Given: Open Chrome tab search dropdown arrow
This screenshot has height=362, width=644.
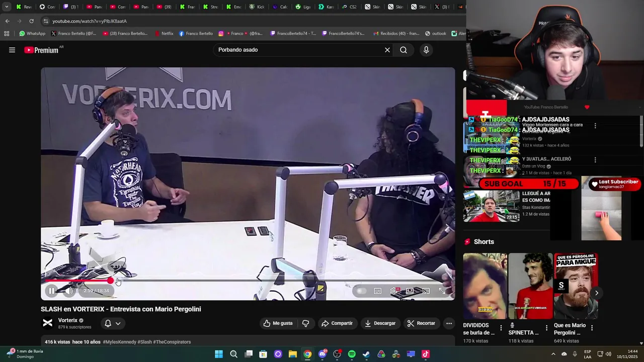Looking at the screenshot, I should [x=7, y=7].
